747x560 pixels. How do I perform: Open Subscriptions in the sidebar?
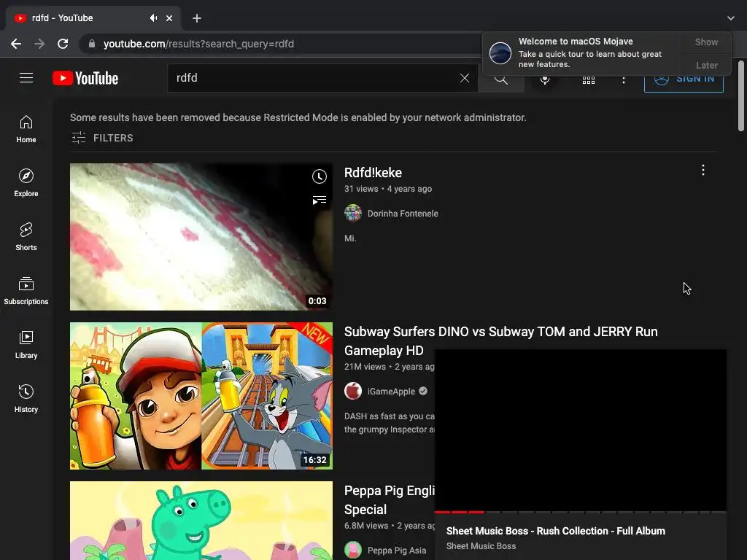pyautogui.click(x=26, y=290)
